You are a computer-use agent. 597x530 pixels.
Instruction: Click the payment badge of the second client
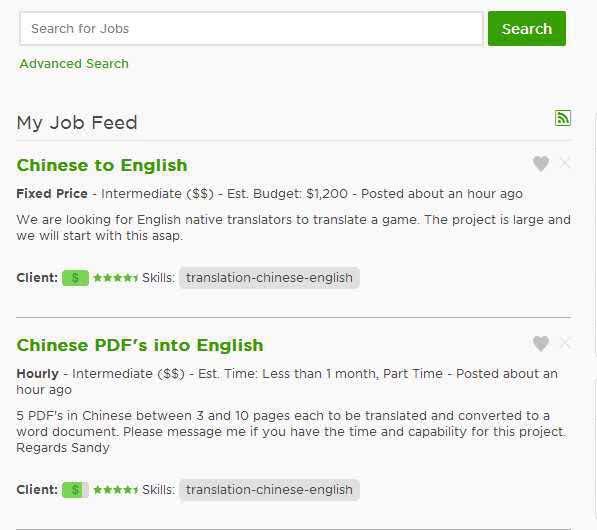tap(75, 490)
